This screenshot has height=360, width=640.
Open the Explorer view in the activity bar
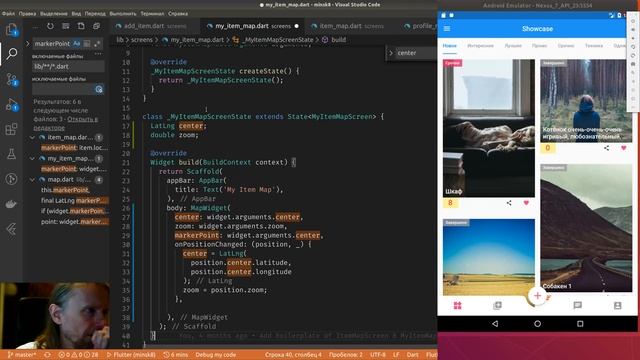coord(11,29)
